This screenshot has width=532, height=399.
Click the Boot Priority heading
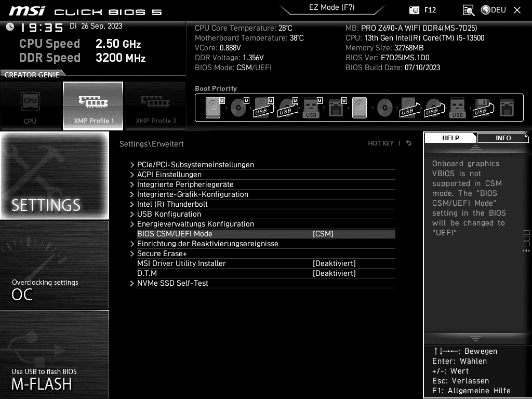(x=216, y=88)
